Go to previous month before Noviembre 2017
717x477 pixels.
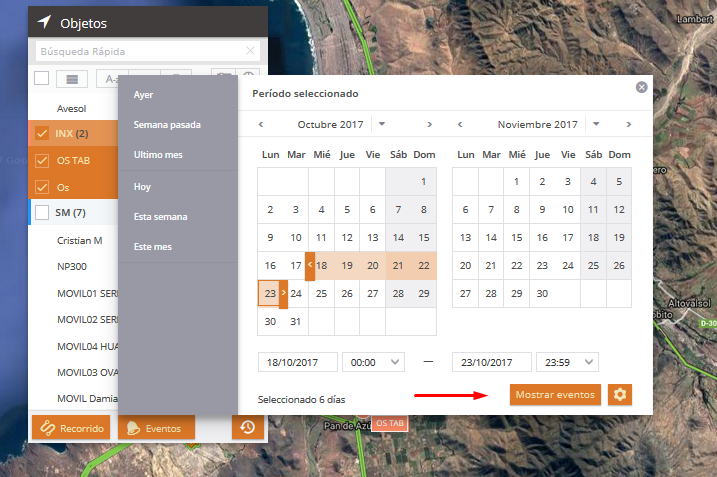click(460, 124)
